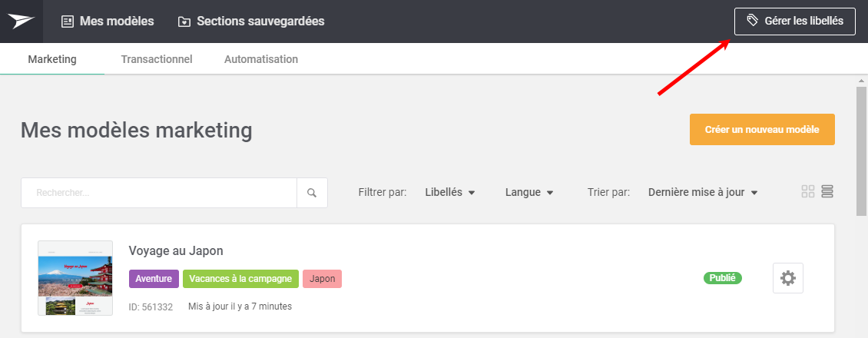Expand the Langue filter dropdown

(529, 193)
